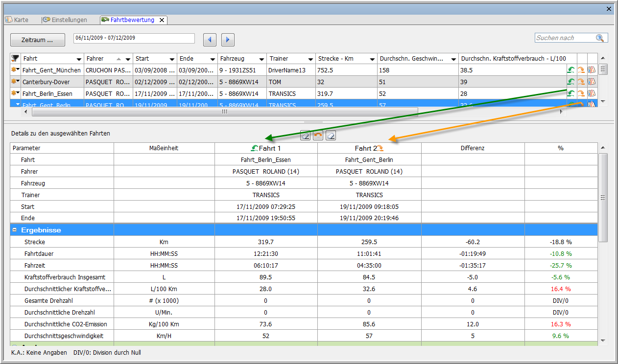This screenshot has height=364, width=618.
Task: Open Durchschn. Geschwindigkeit column filter dropdown
Action: click(454, 59)
